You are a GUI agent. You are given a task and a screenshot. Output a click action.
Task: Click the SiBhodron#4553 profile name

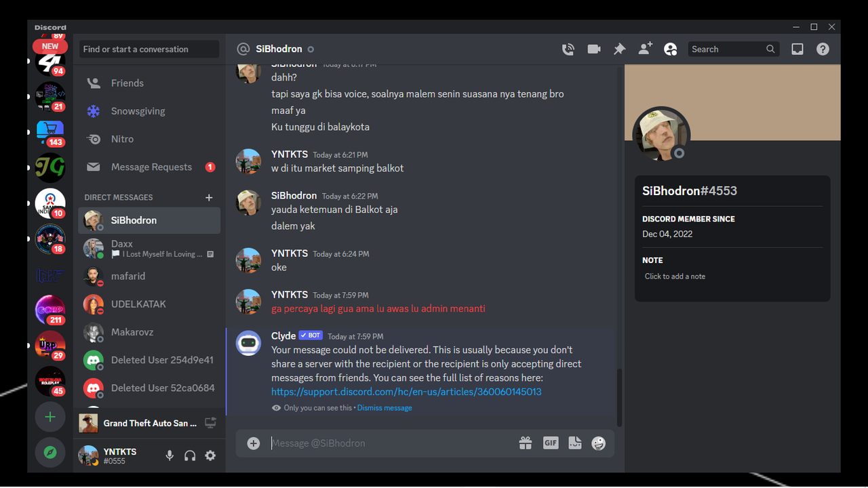690,191
